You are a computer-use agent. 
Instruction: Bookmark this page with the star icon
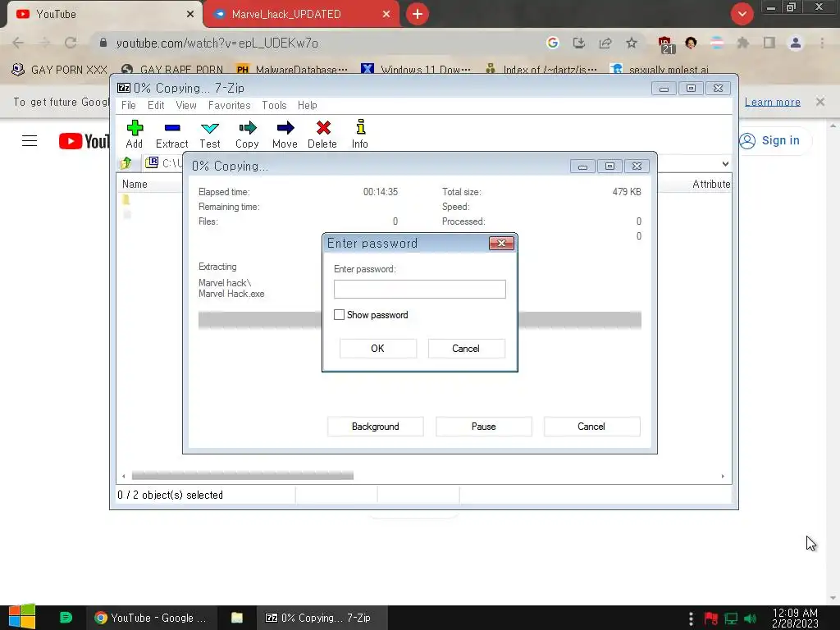(x=632, y=43)
